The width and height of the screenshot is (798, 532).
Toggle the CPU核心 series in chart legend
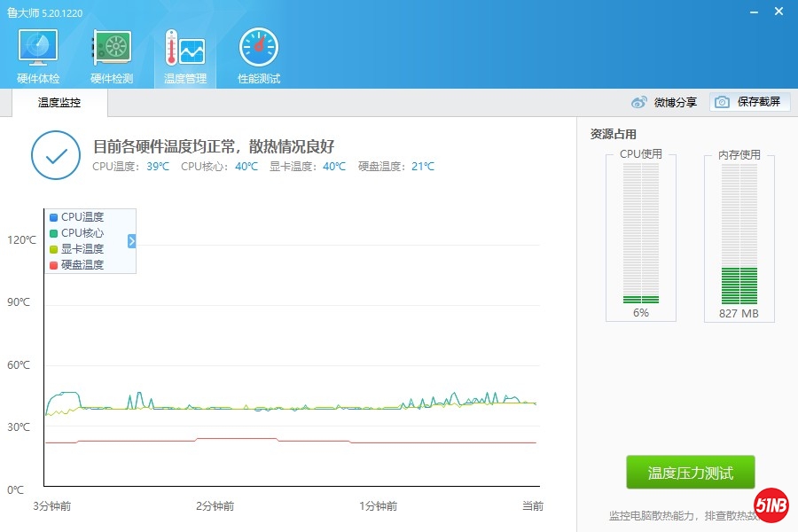pos(82,233)
